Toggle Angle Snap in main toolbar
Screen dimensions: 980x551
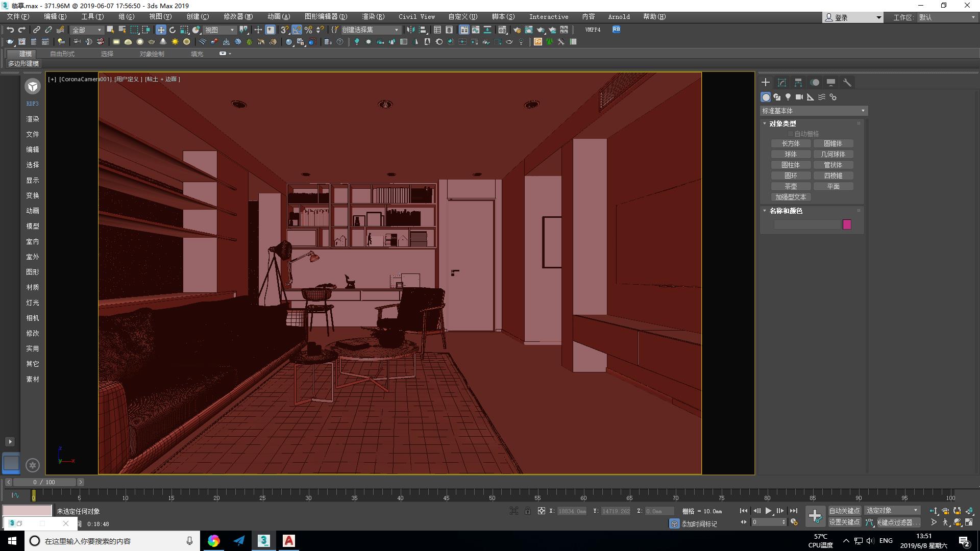pyautogui.click(x=297, y=30)
